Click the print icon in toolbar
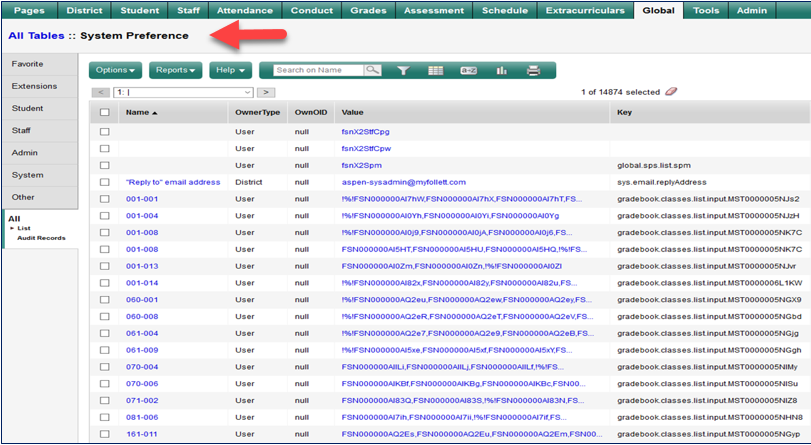811x445 pixels. [x=533, y=70]
